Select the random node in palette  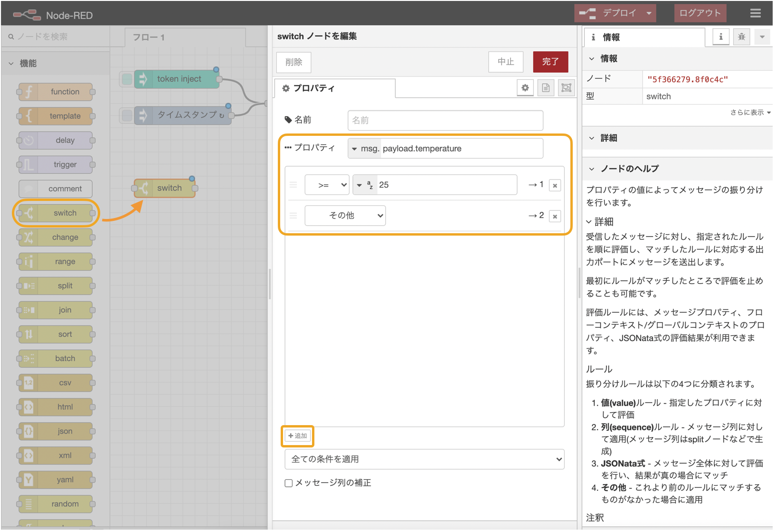[x=56, y=503]
